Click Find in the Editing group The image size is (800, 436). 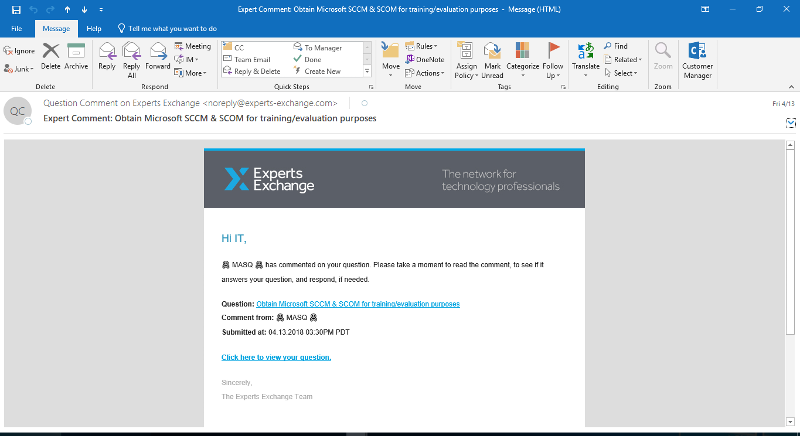click(616, 46)
